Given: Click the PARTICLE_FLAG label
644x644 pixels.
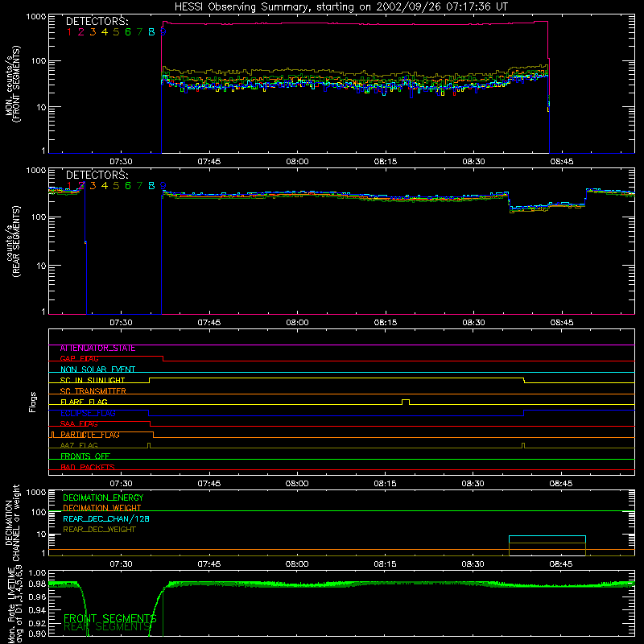Looking at the screenshot, I should [x=90, y=435].
